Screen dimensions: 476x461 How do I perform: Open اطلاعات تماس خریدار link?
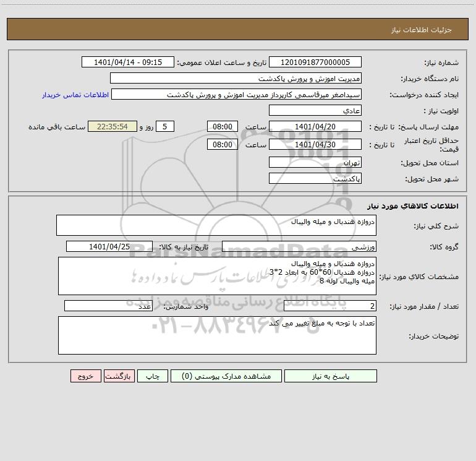point(75,95)
